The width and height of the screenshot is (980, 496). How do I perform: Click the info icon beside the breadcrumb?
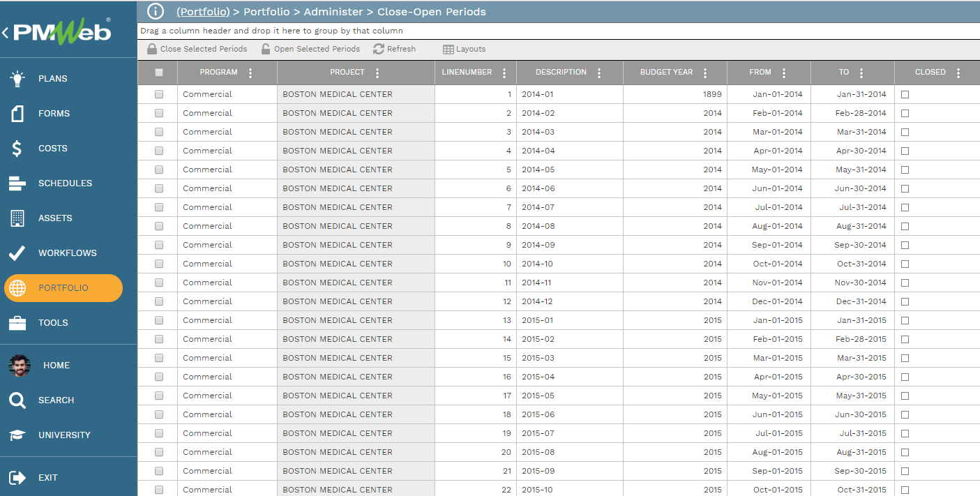(x=156, y=11)
